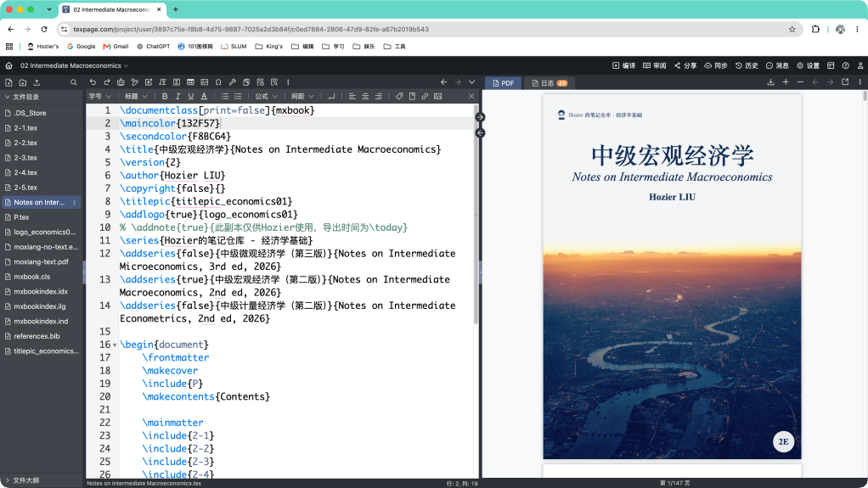Insert a hyperlink using the link icon

click(425, 96)
